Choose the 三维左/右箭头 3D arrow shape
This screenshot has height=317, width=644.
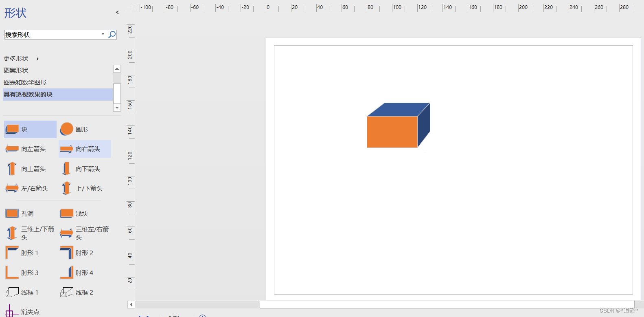[66, 233]
